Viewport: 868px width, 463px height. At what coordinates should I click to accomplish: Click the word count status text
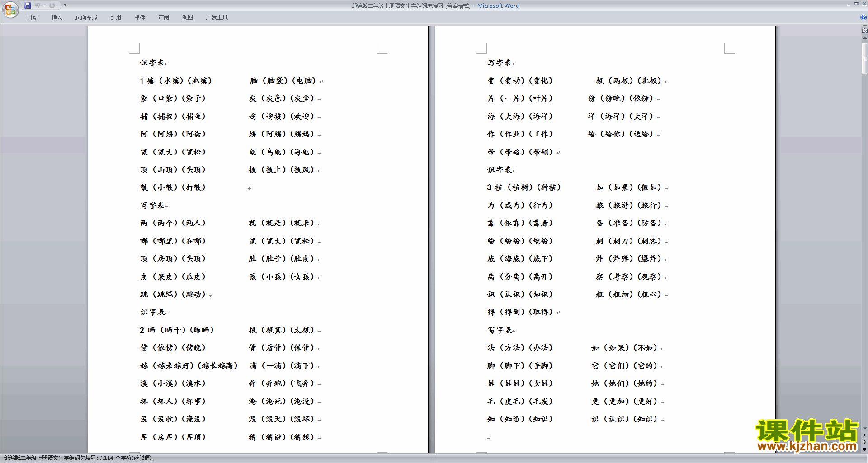tap(79, 458)
